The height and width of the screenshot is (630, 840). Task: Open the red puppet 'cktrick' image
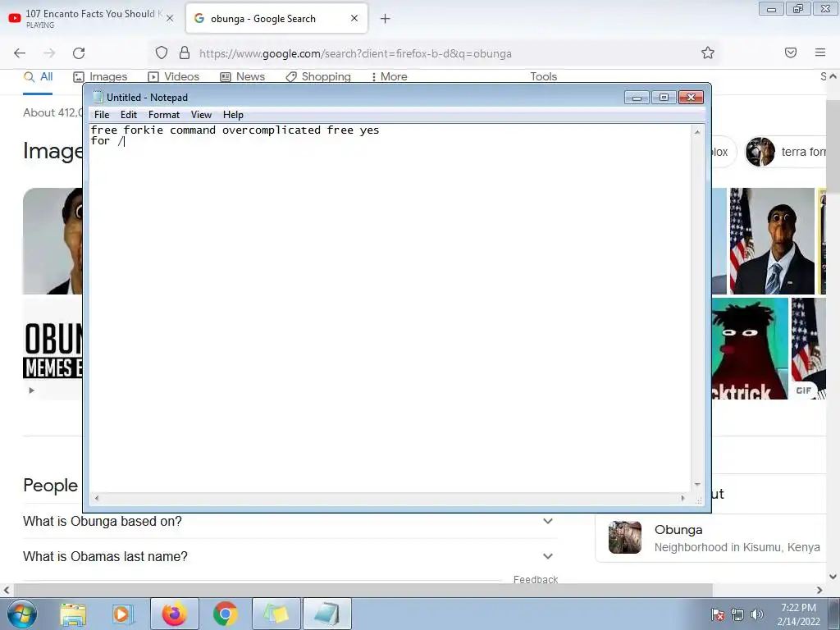tap(750, 349)
